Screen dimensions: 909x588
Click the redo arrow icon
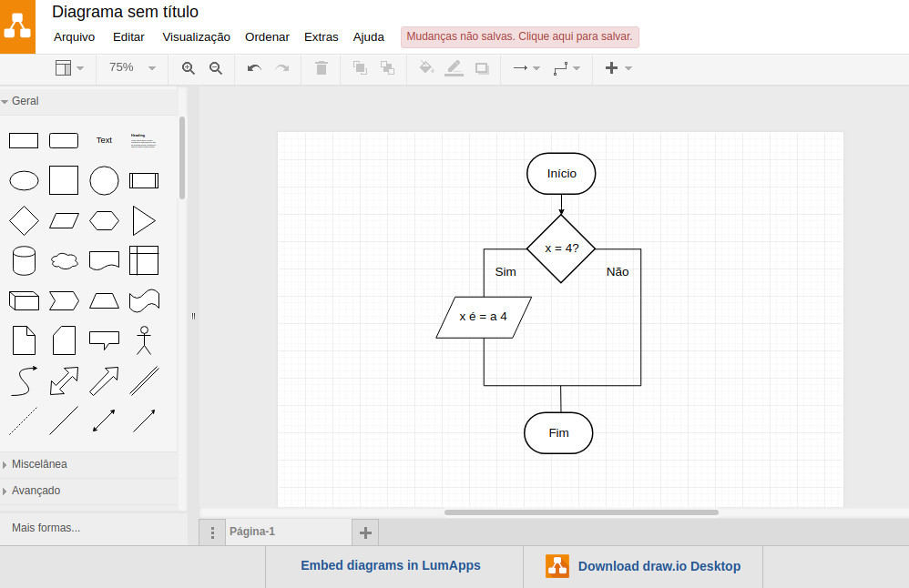click(x=282, y=68)
